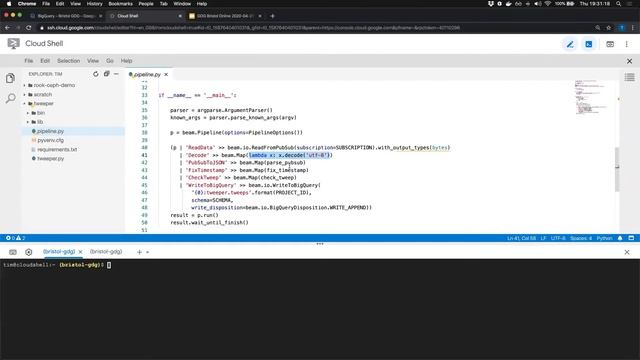Image resolution: width=640 pixels, height=360 pixels.
Task: Open the Selection menu
Action: coord(69,61)
